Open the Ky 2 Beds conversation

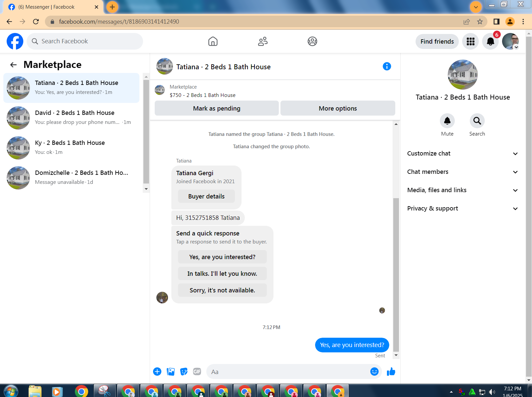click(71, 148)
